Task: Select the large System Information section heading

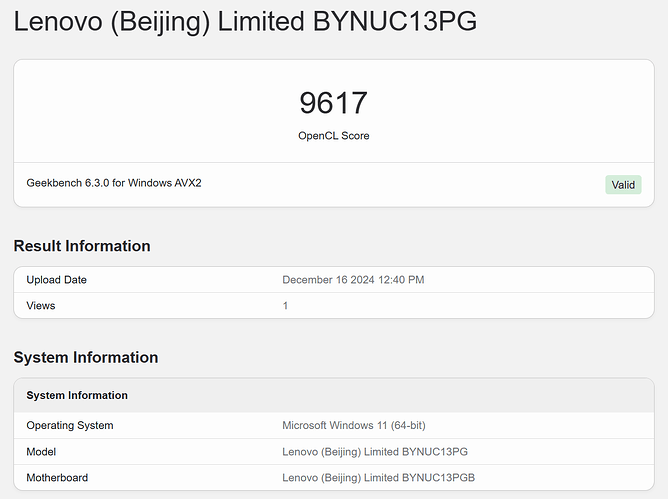Action: tap(86, 358)
